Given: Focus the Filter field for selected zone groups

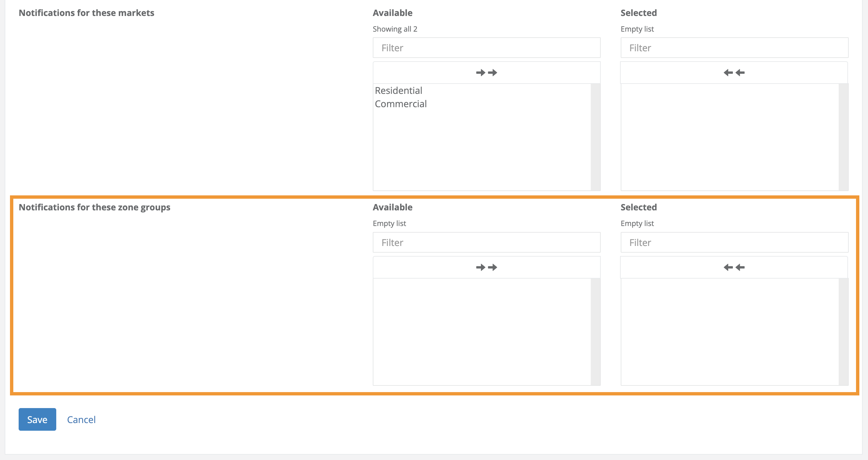Looking at the screenshot, I should [734, 243].
